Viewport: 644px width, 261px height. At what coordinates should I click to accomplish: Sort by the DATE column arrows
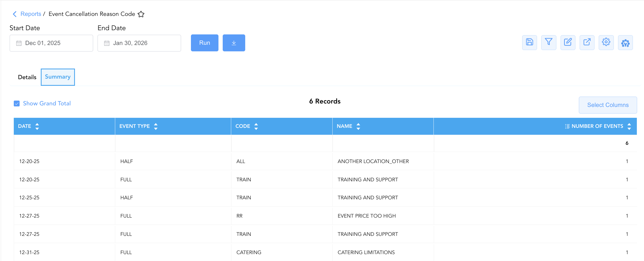(37, 126)
